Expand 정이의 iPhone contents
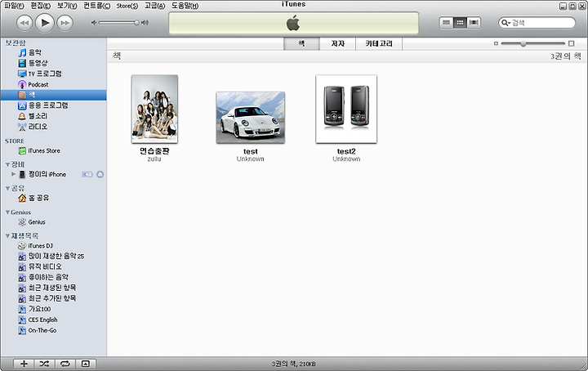 point(14,174)
